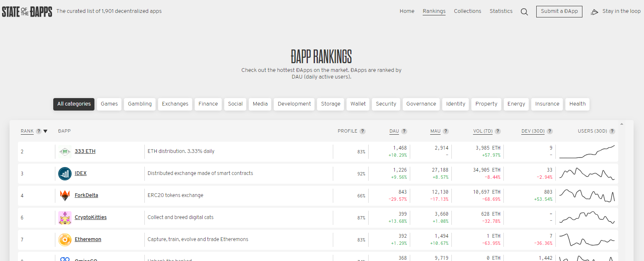This screenshot has height=261, width=644.
Task: Sort table by VOL (7D) column
Action: click(x=483, y=131)
